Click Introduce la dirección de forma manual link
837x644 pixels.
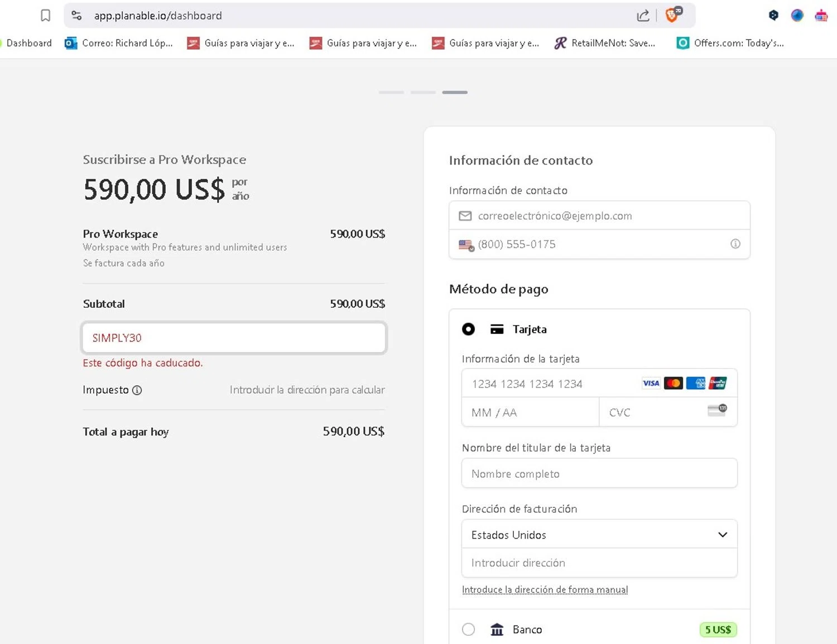click(545, 590)
